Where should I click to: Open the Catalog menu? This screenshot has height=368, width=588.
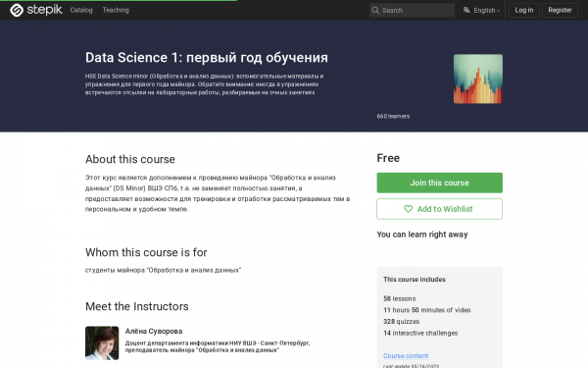pos(81,10)
